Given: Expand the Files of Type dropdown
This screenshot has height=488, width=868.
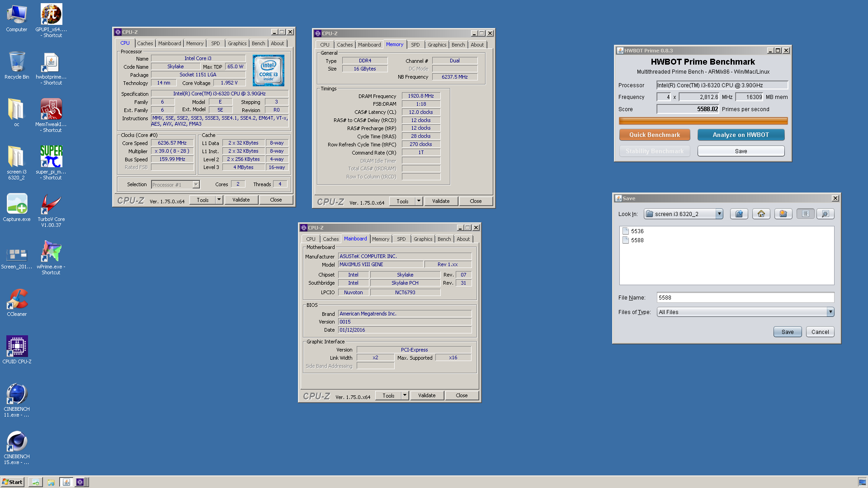Looking at the screenshot, I should coord(830,312).
